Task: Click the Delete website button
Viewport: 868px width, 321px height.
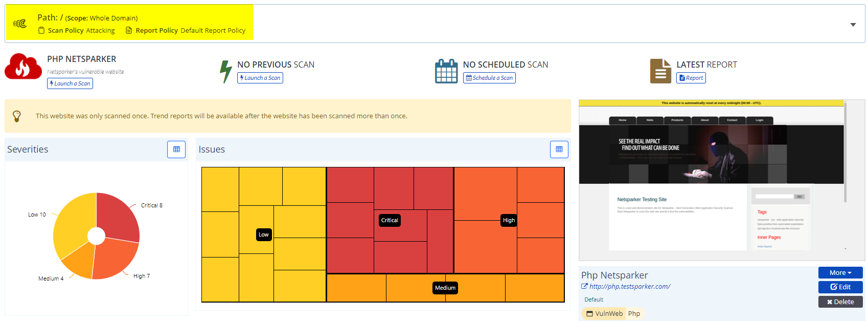Action: point(840,302)
